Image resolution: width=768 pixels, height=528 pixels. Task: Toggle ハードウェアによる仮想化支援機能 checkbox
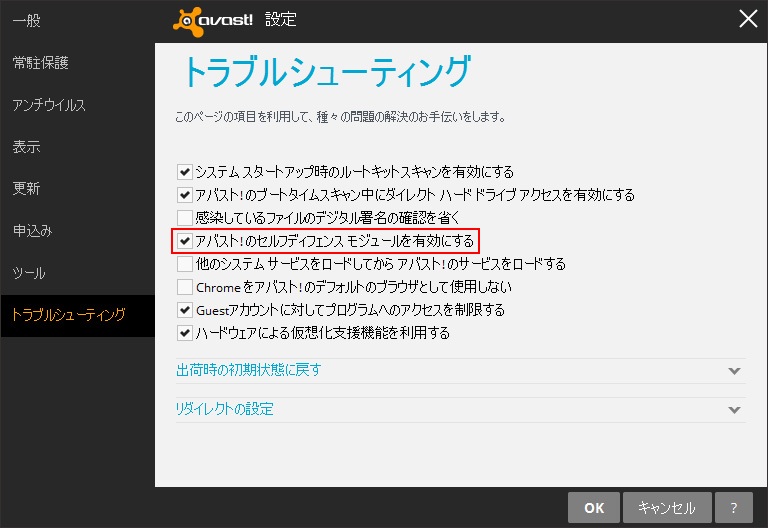tap(184, 333)
